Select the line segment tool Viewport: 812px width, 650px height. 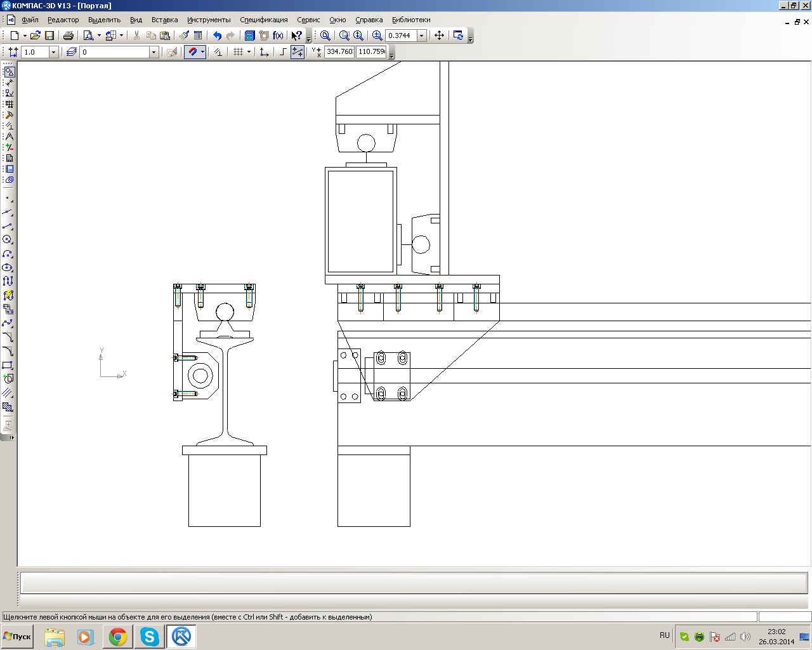tap(8, 225)
